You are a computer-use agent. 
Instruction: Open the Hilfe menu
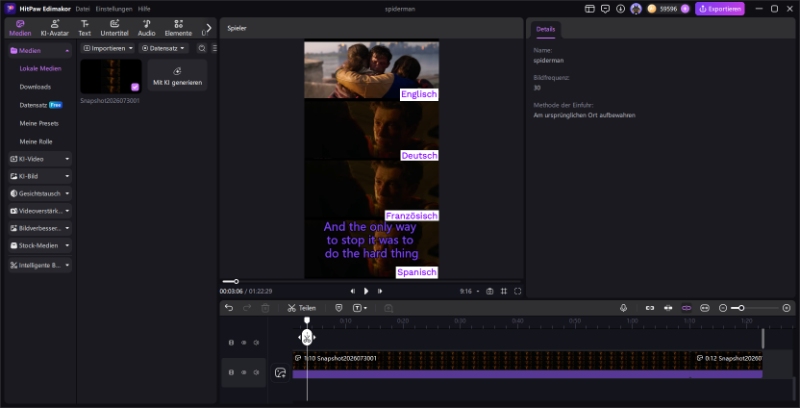(144, 9)
